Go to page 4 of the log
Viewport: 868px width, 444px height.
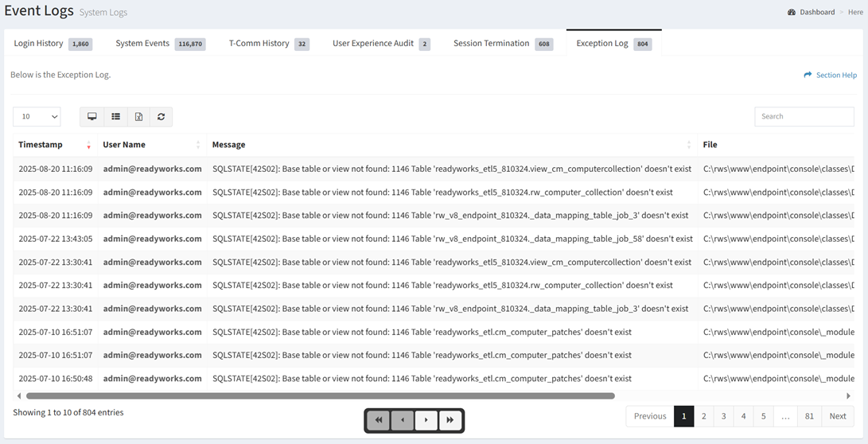click(743, 416)
